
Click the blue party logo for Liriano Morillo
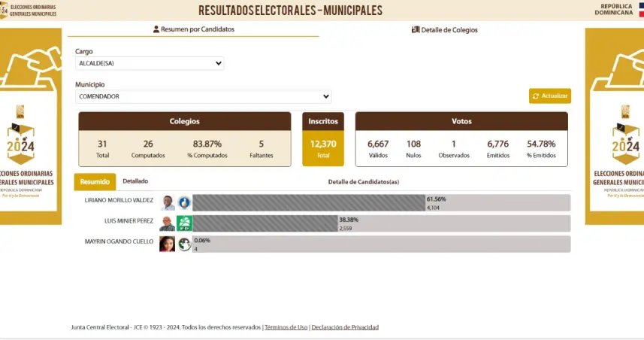point(184,203)
